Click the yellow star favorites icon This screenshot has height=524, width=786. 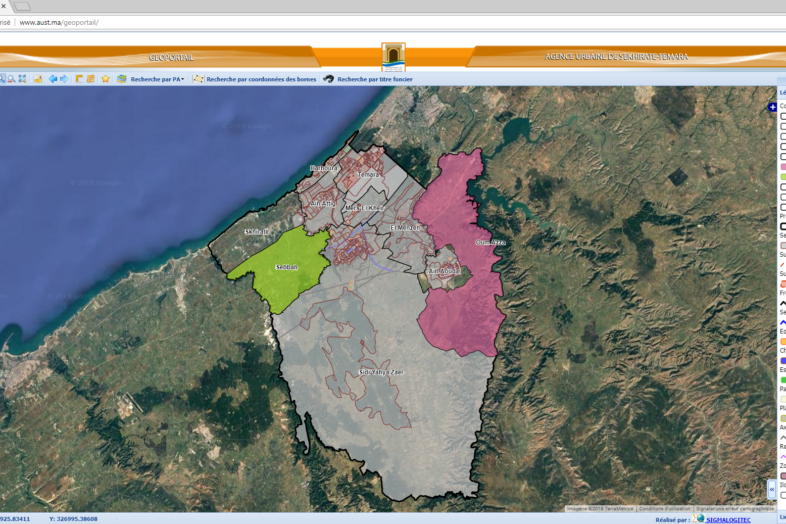tap(105, 79)
